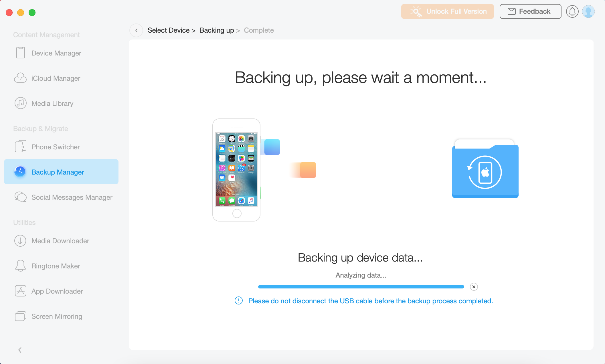Click the cancel backup button
Viewport: 605px width, 364px height.
point(474,287)
